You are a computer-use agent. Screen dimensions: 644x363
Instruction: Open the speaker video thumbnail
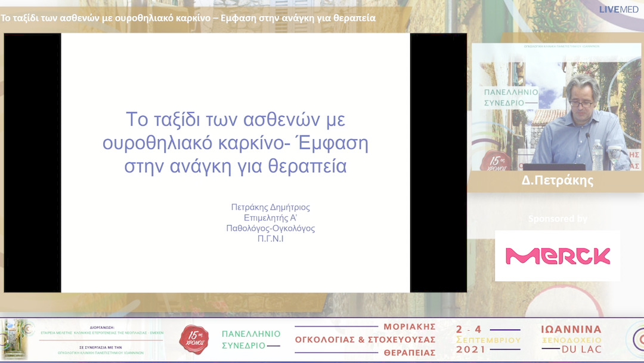(557, 107)
